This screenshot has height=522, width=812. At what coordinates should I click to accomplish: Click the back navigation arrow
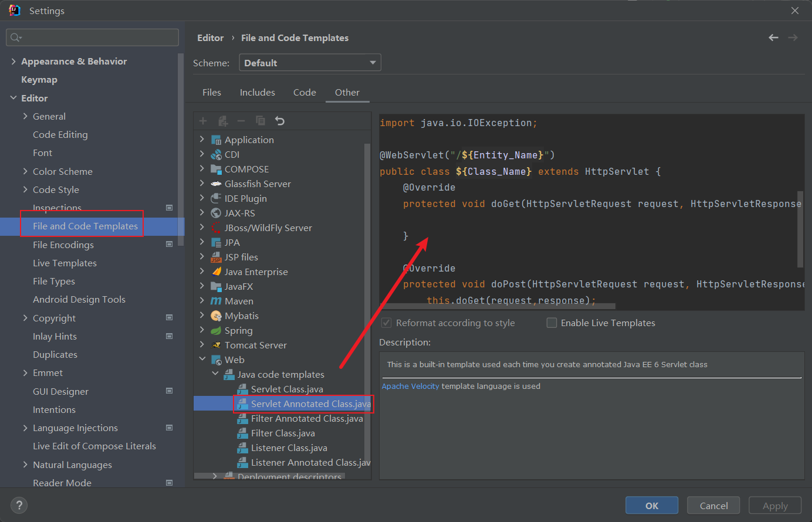(773, 38)
